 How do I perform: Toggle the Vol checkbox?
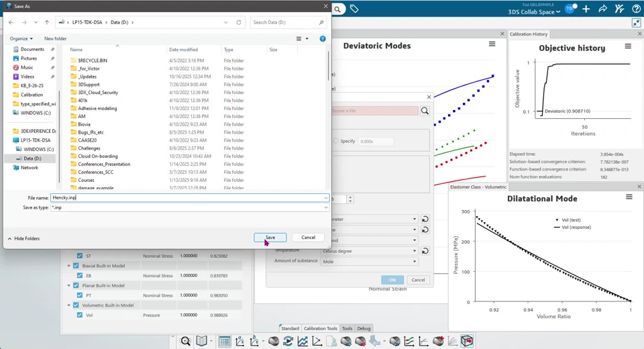pos(80,315)
